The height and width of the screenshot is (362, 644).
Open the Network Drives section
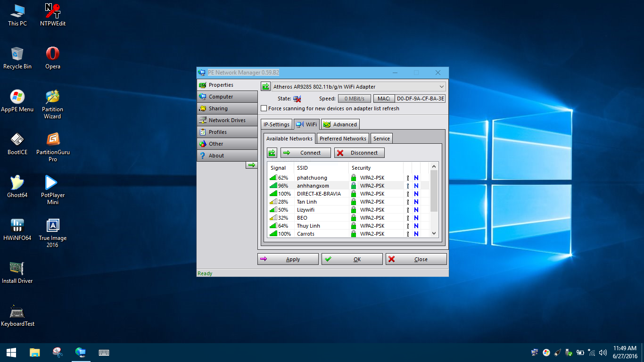227,120
